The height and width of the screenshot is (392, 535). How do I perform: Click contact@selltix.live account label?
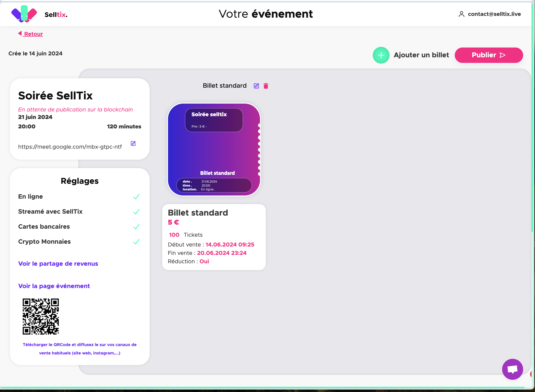[494, 14]
